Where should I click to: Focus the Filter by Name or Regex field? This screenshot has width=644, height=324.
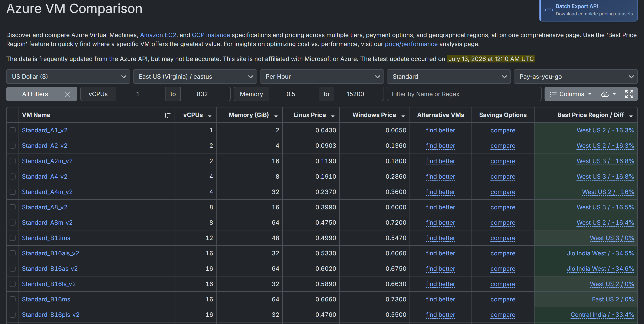(x=464, y=94)
